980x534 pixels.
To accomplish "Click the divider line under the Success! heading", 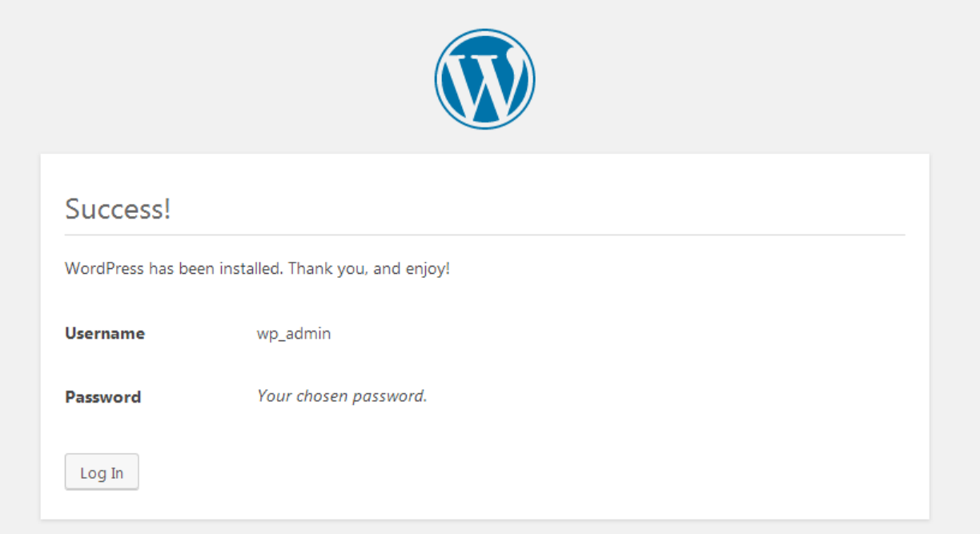I will [484, 235].
